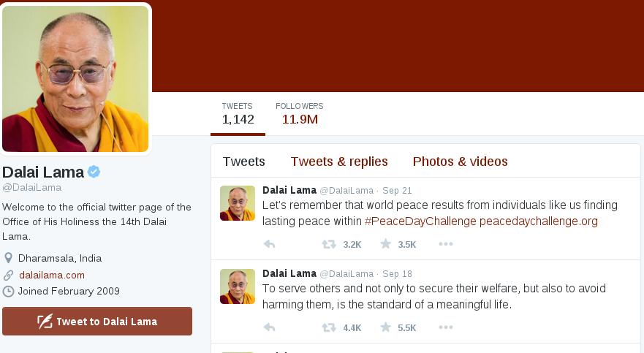Retweet the Sep 18 tweet
644x353 pixels.
coord(329,327)
